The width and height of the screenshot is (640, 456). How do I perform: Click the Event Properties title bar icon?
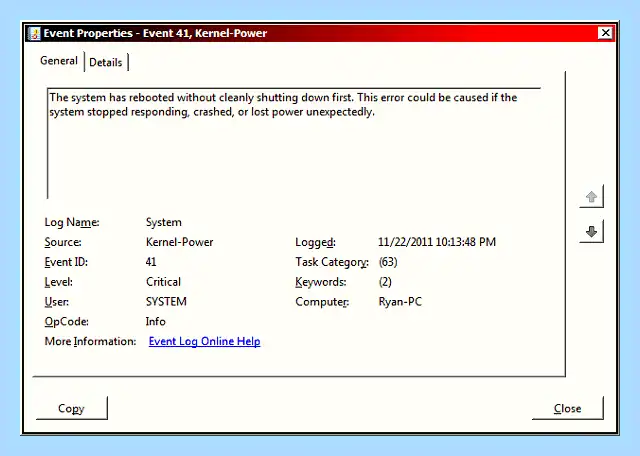[x=34, y=33]
